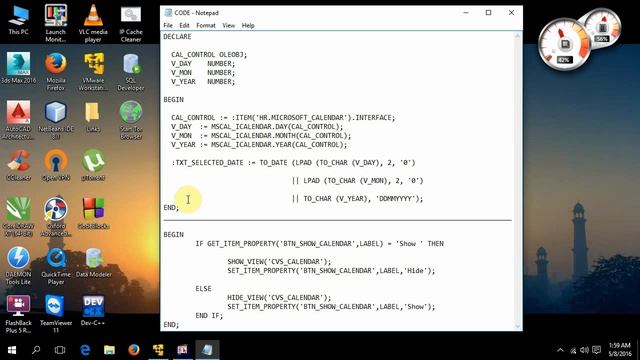Select the Data Modeler desktop icon

tap(93, 262)
